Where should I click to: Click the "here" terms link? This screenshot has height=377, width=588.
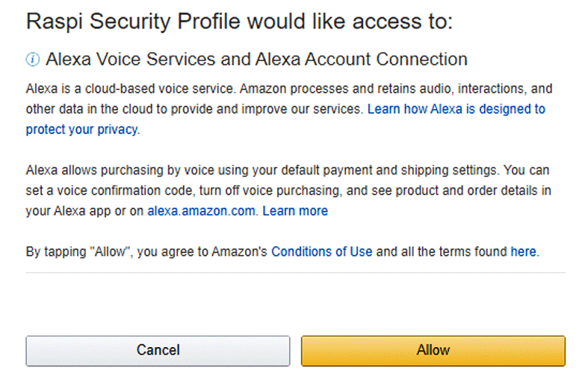point(523,252)
